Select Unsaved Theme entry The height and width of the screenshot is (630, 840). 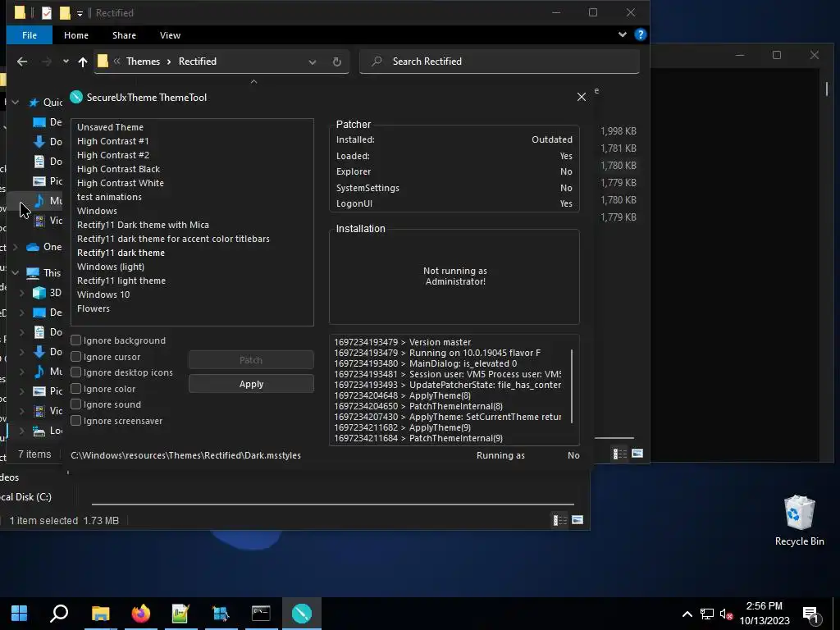(x=111, y=127)
